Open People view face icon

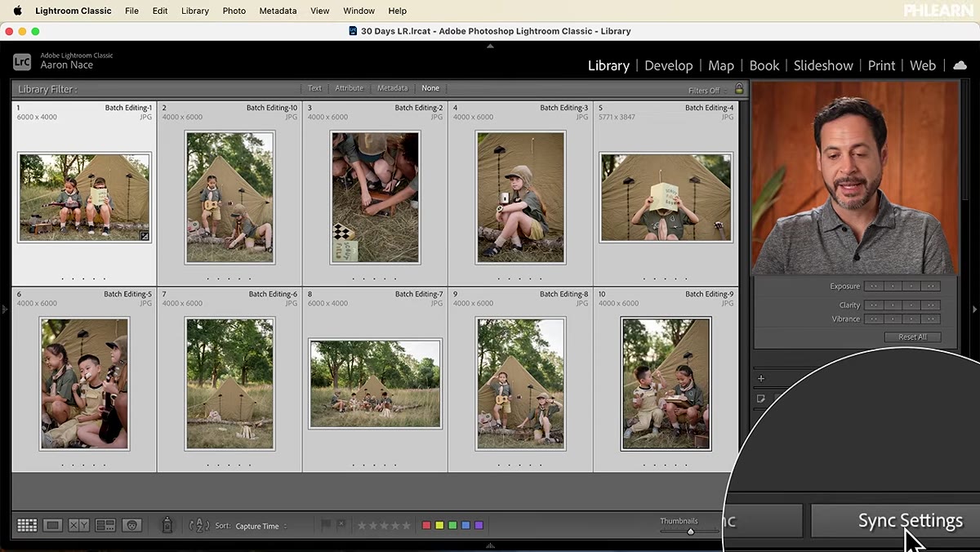[x=131, y=526]
